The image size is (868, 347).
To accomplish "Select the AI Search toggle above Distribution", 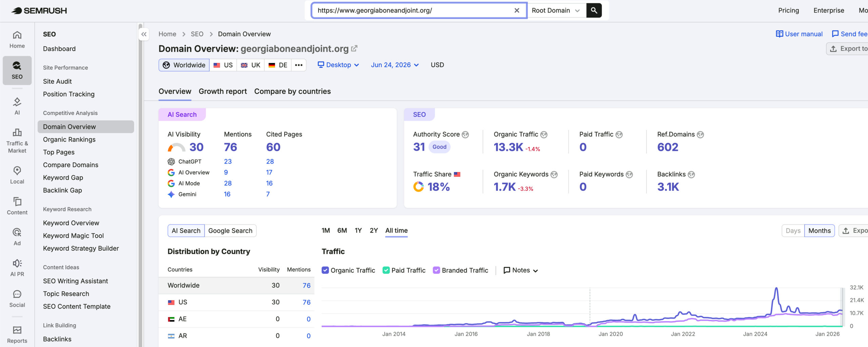I will 186,231.
